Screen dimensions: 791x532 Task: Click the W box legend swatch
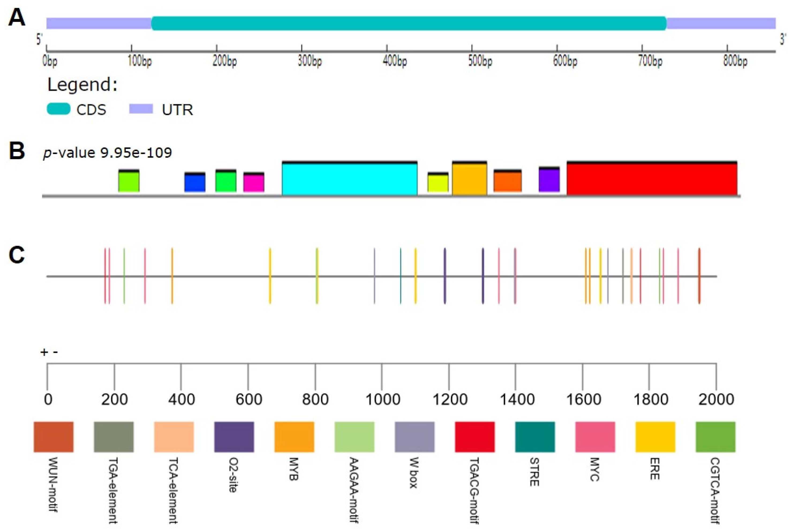(x=414, y=437)
